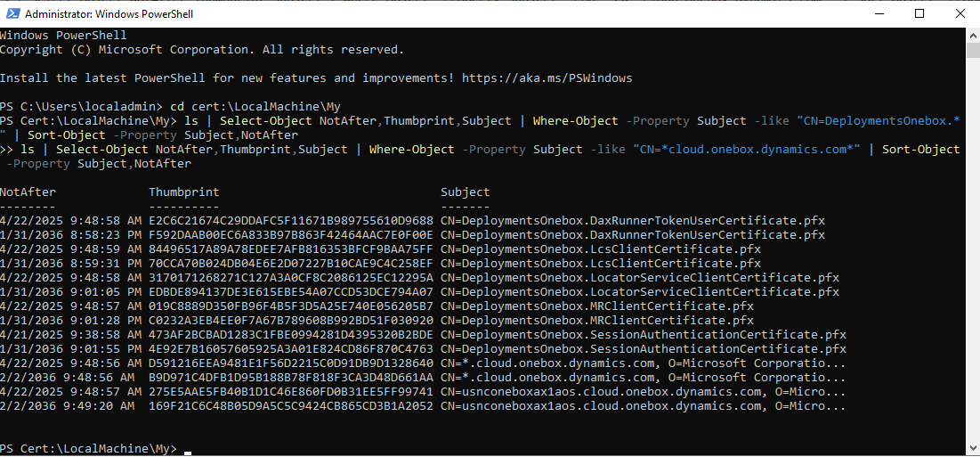Click thumbprint starting with 169F21C6C48B

(291, 406)
